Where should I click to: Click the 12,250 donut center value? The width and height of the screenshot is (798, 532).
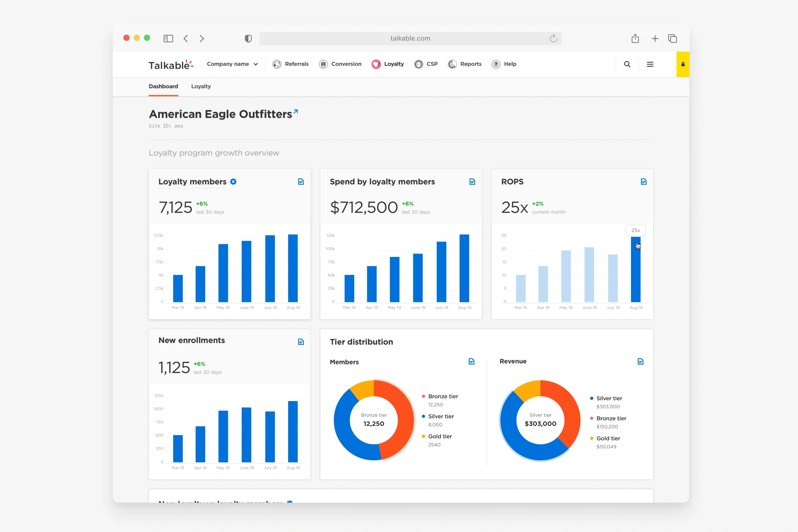(374, 424)
